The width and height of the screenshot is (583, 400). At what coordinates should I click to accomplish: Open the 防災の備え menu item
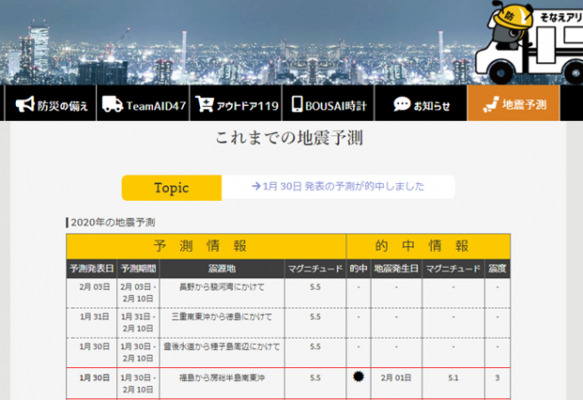click(51, 103)
